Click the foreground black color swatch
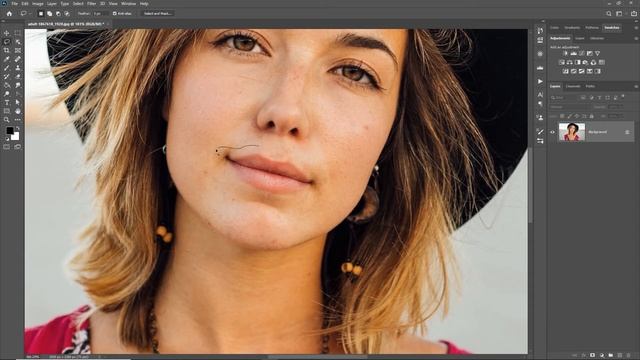The width and height of the screenshot is (640, 360). tap(9, 131)
